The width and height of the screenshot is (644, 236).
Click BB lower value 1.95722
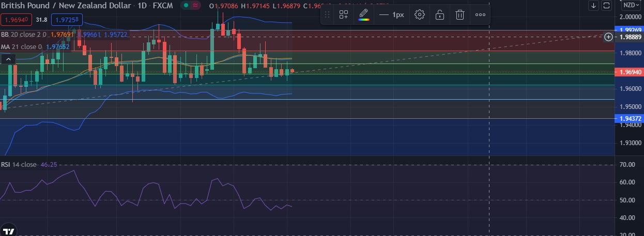(116, 35)
